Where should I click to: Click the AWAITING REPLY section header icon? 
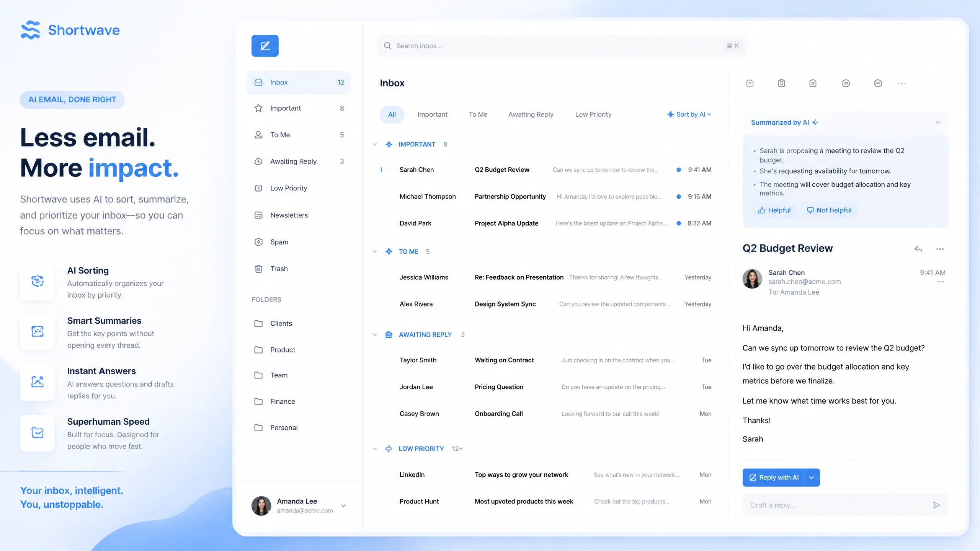point(389,335)
